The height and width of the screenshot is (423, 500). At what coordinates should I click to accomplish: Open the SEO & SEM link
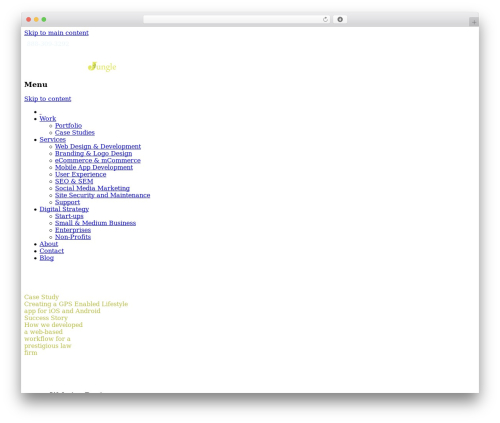click(x=74, y=181)
